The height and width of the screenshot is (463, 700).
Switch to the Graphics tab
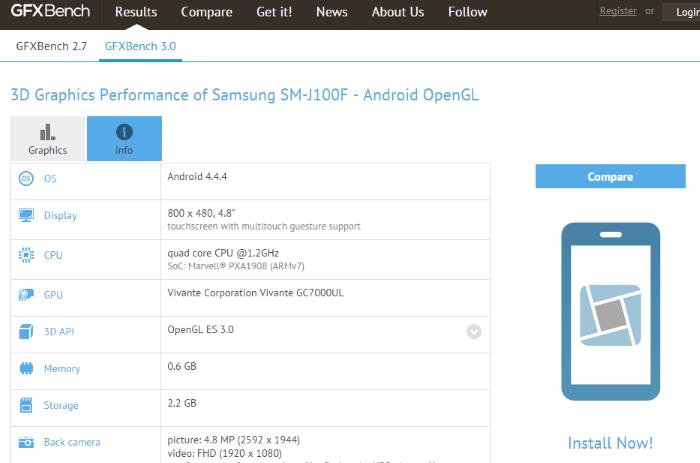tap(47, 139)
